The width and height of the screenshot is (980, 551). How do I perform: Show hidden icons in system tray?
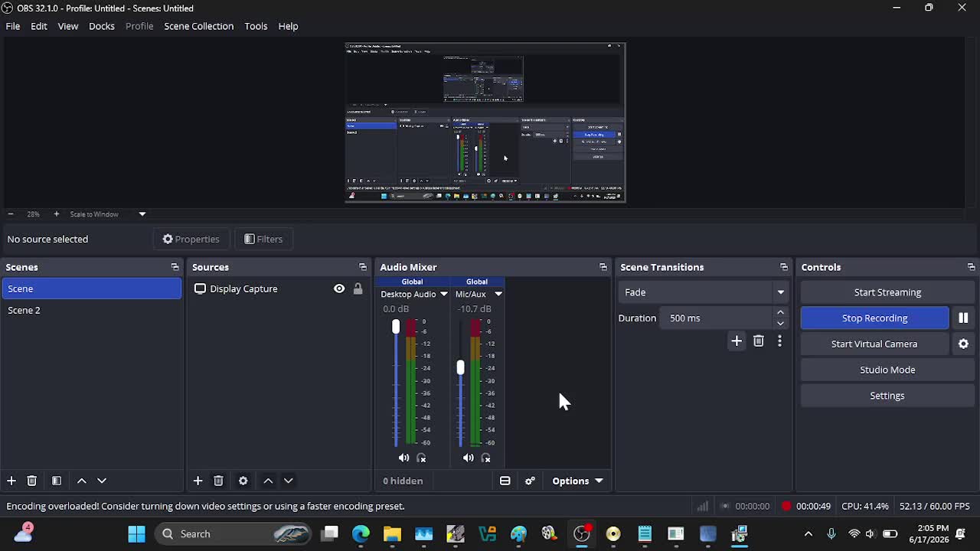808,533
